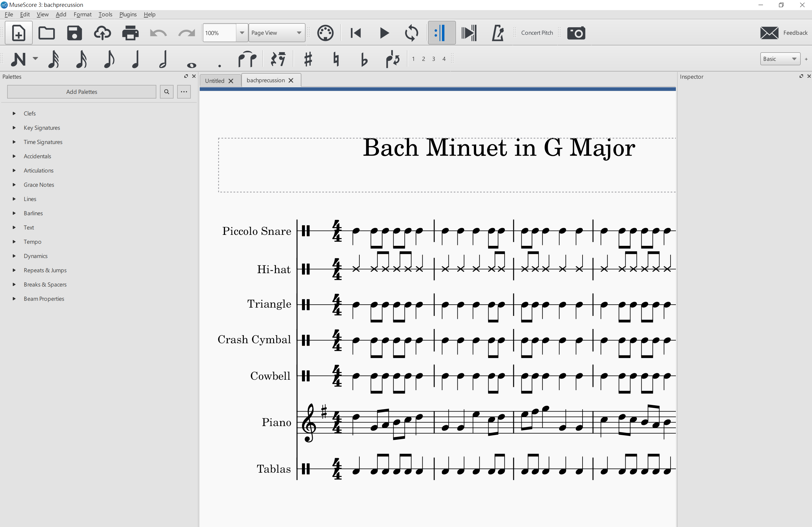Viewport: 812px width, 527px height.
Task: Start playback with the Play button
Action: coord(384,33)
